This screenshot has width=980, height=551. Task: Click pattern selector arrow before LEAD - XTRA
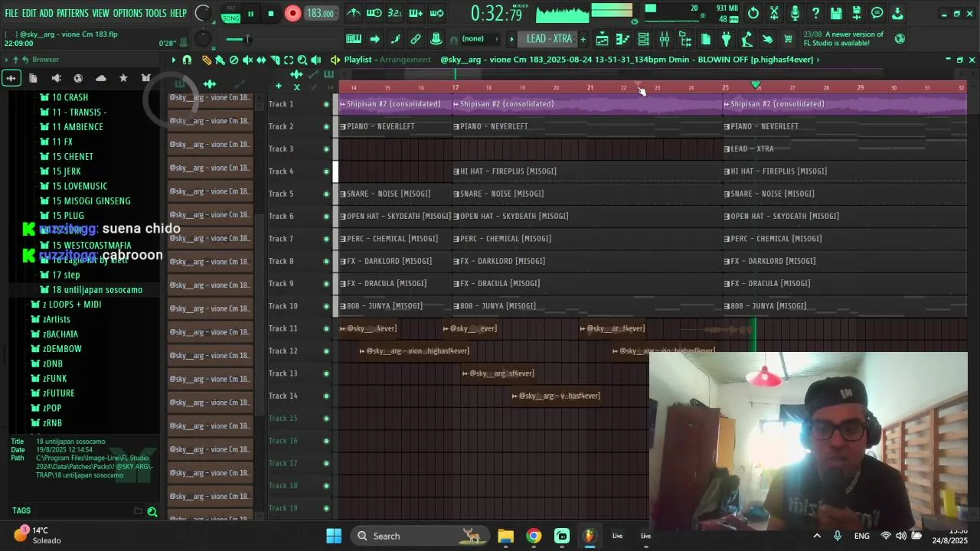[x=512, y=39]
